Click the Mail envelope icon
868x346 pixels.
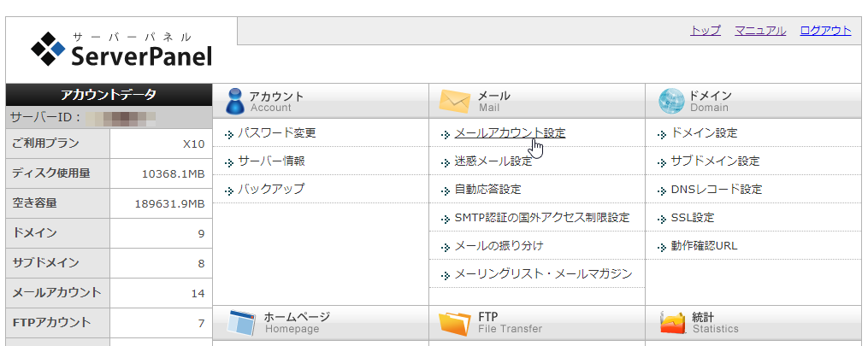coord(454,102)
